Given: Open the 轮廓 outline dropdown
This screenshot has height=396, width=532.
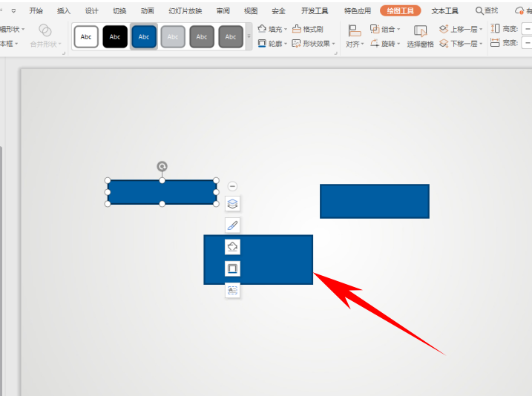Looking at the screenshot, I should [x=272, y=44].
